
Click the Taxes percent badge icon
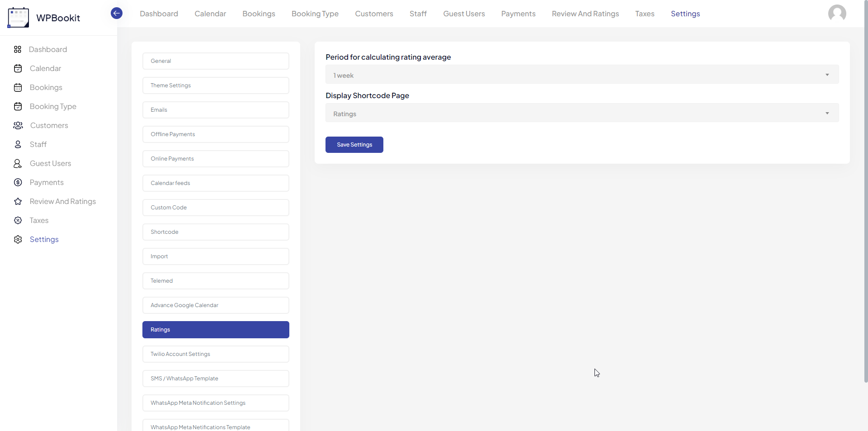click(x=18, y=220)
